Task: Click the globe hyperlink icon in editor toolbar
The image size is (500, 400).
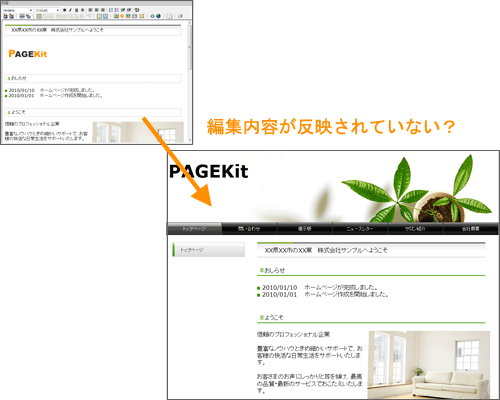Action: point(159,16)
